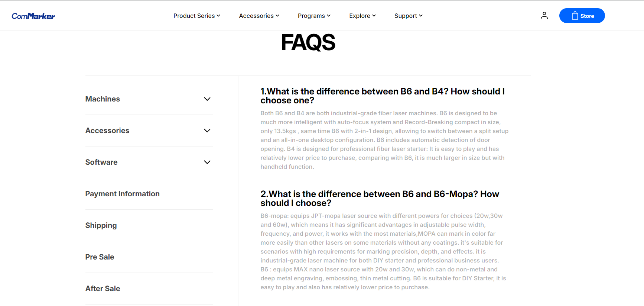Screen dimensions: 644x306
Task: Expand the Programs dropdown in header
Action: (314, 16)
